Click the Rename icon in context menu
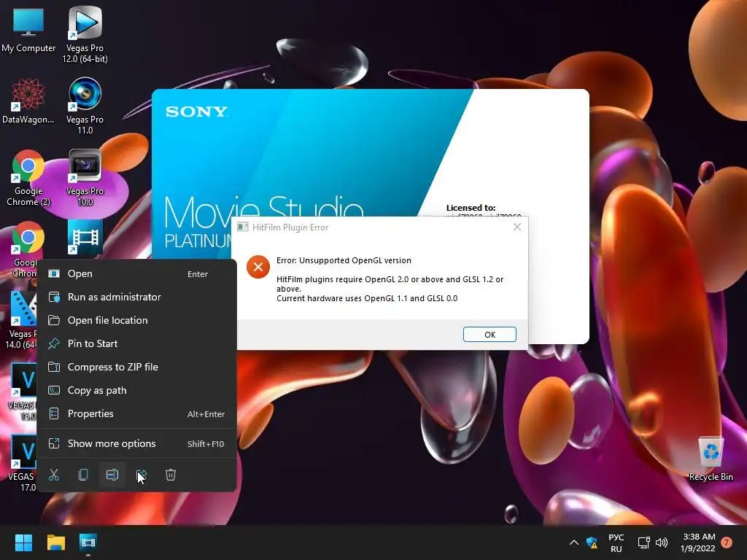The height and width of the screenshot is (560, 747). pyautogui.click(x=112, y=475)
